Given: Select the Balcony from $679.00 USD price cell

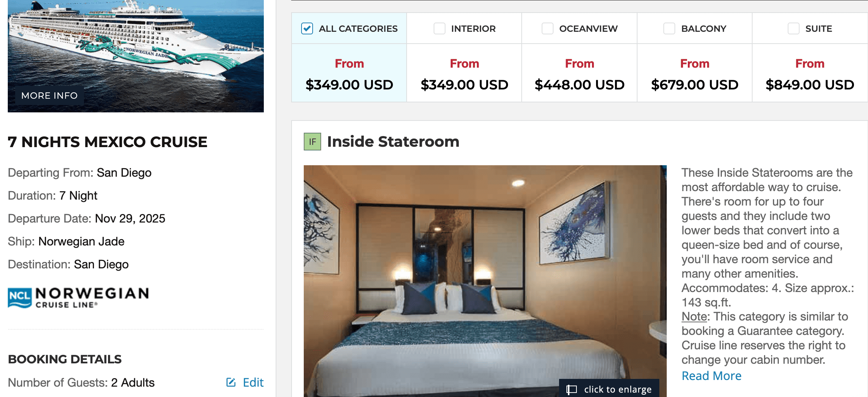Looking at the screenshot, I should (x=694, y=73).
